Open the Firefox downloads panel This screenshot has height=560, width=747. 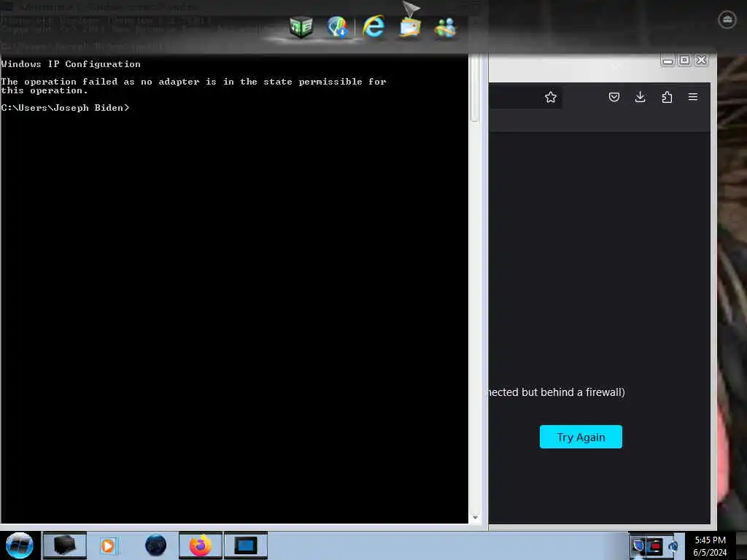640,97
